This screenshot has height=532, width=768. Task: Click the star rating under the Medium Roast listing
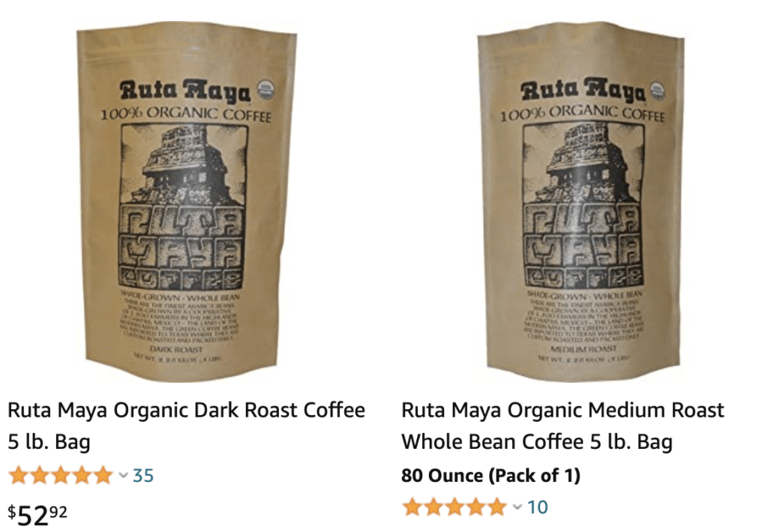pos(454,507)
